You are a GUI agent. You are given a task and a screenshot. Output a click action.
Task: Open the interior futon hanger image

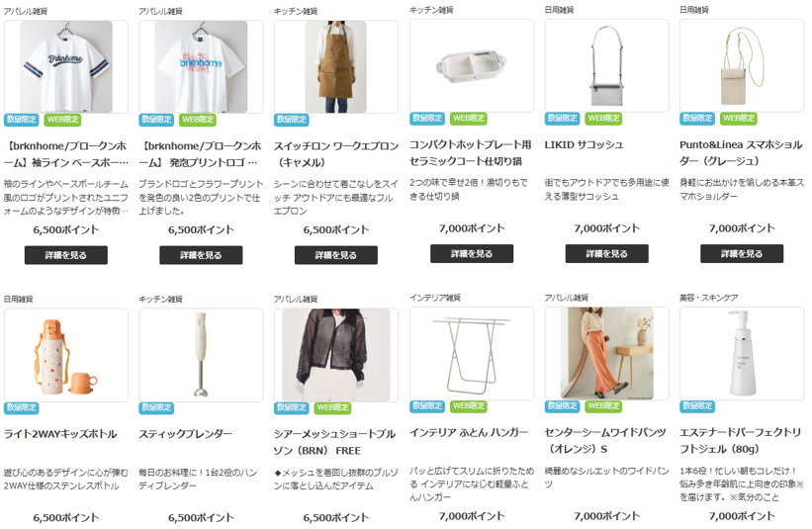click(472, 354)
